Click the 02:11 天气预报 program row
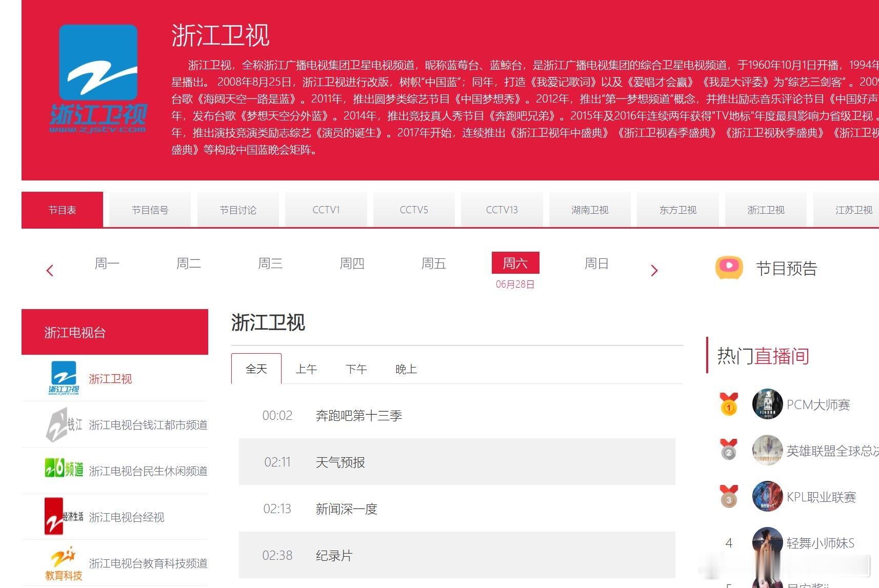 point(457,462)
